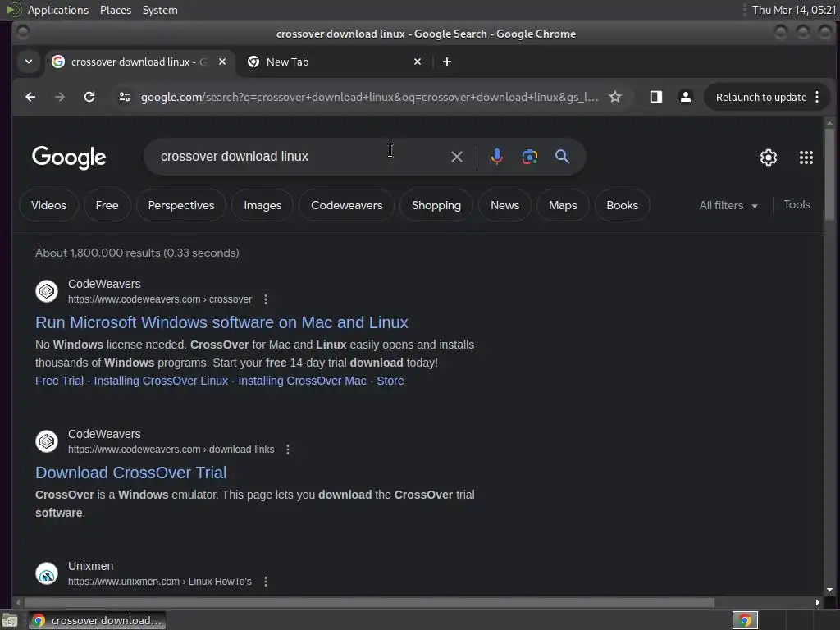
Task: Click the magnifying glass search button
Action: coord(562,157)
